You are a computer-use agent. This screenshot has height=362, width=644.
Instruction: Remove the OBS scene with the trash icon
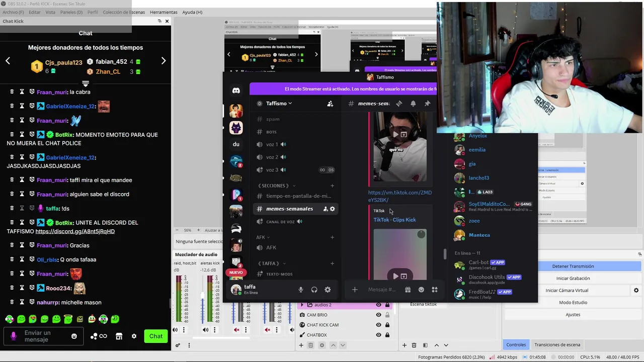coord(414,345)
